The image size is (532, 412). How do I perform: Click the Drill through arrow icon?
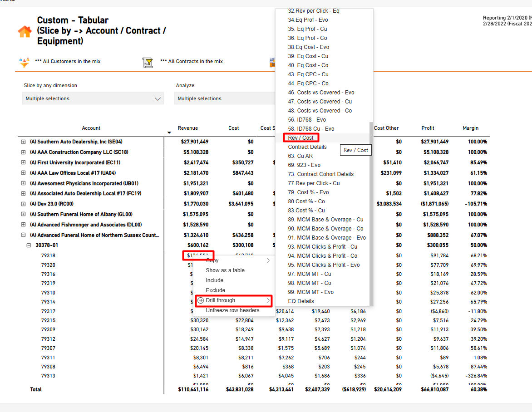(201, 300)
